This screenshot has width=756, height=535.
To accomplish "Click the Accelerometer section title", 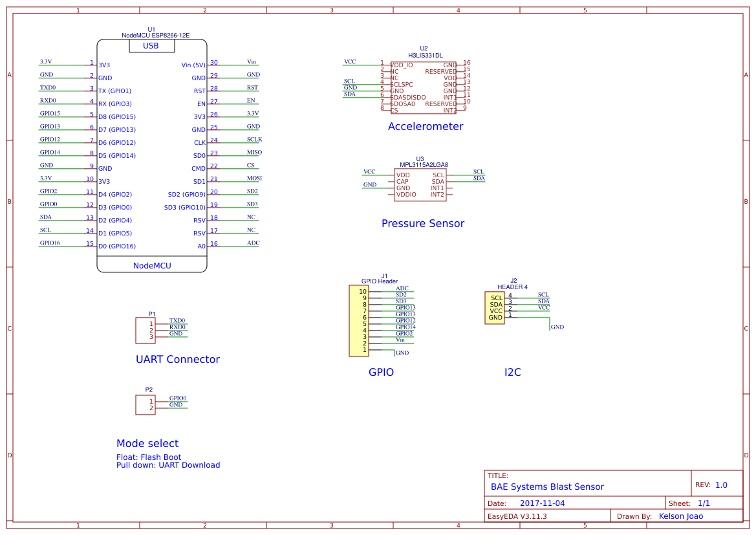I will (x=426, y=126).
